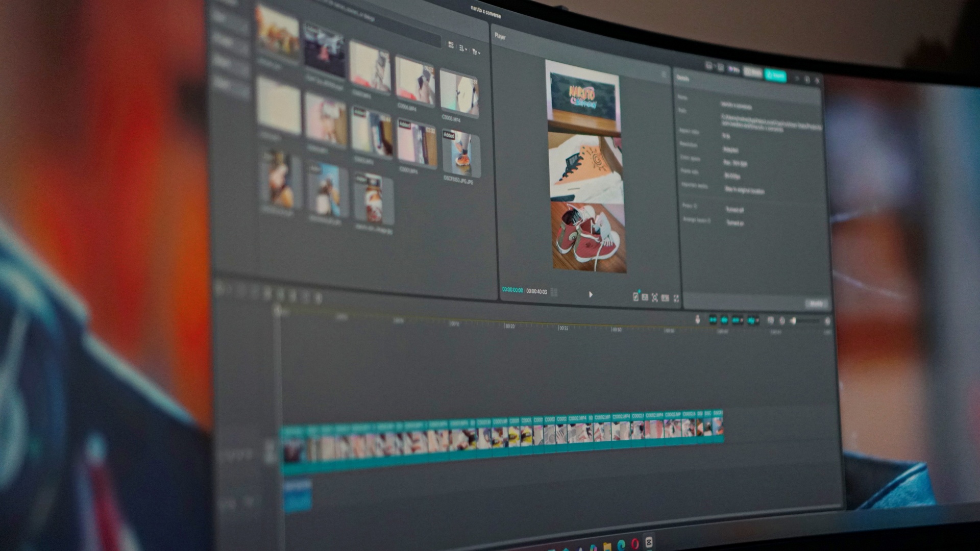Click the aspect ratio icon in Player

pos(665,298)
